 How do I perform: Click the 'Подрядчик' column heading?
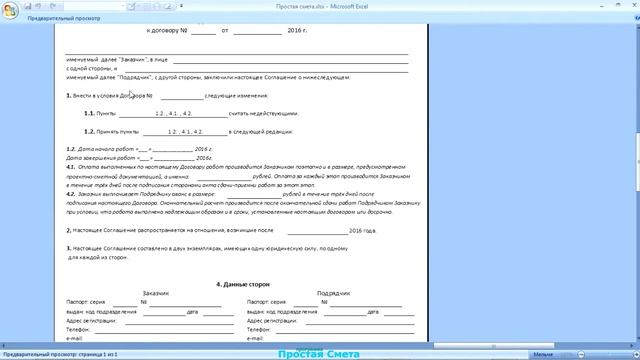click(x=333, y=293)
